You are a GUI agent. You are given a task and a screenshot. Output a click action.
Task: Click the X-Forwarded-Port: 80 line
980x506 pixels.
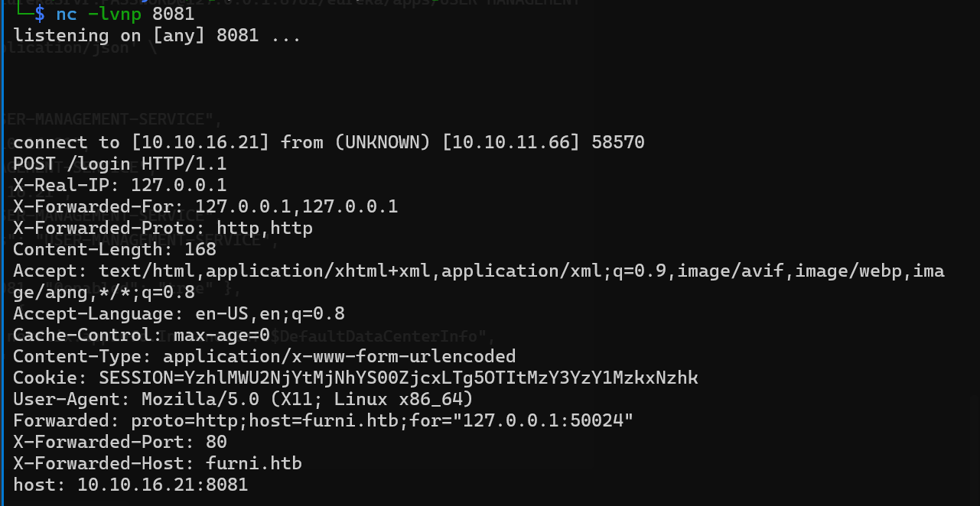tap(120, 442)
